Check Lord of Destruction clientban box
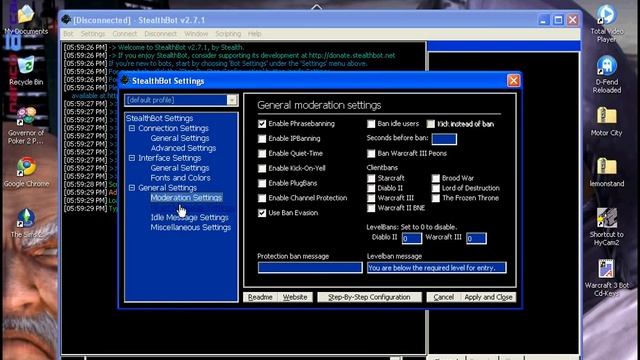 pyautogui.click(x=436, y=188)
